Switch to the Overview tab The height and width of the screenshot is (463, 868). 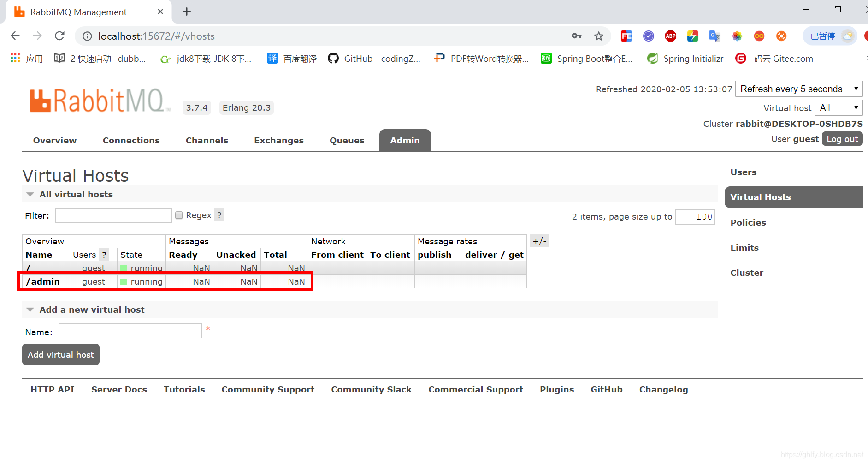(x=55, y=140)
